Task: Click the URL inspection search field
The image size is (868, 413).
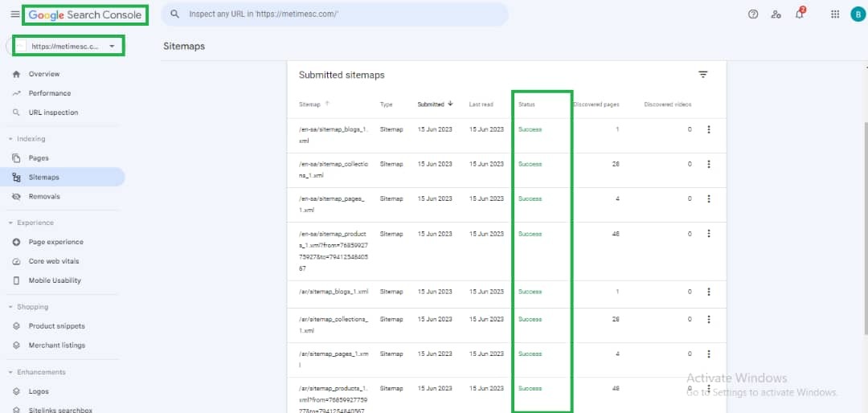Action: coord(338,14)
